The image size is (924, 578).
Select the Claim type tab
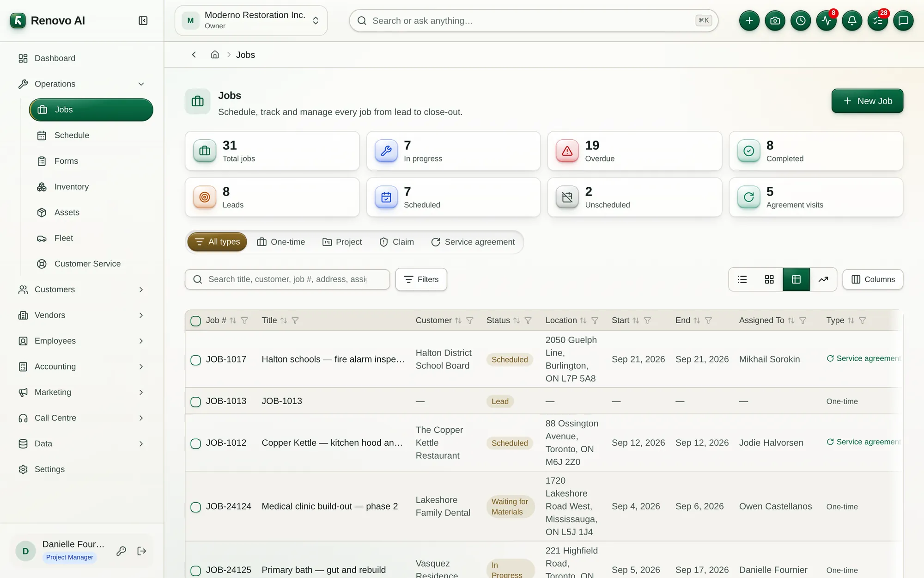pos(396,242)
